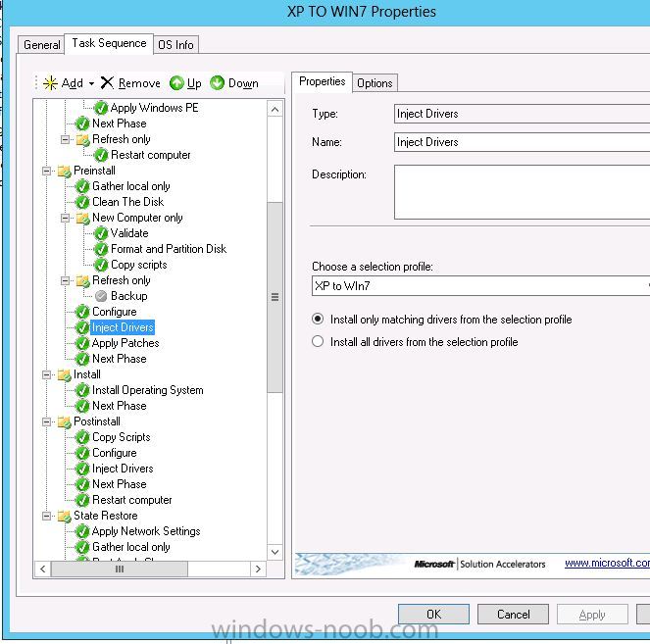Collapse the Postinstall group

(46, 421)
